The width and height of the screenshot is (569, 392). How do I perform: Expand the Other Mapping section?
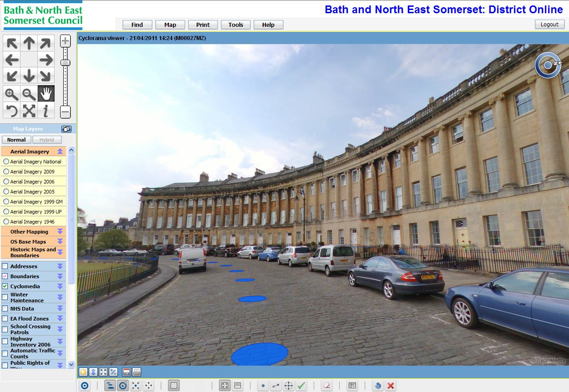(61, 231)
